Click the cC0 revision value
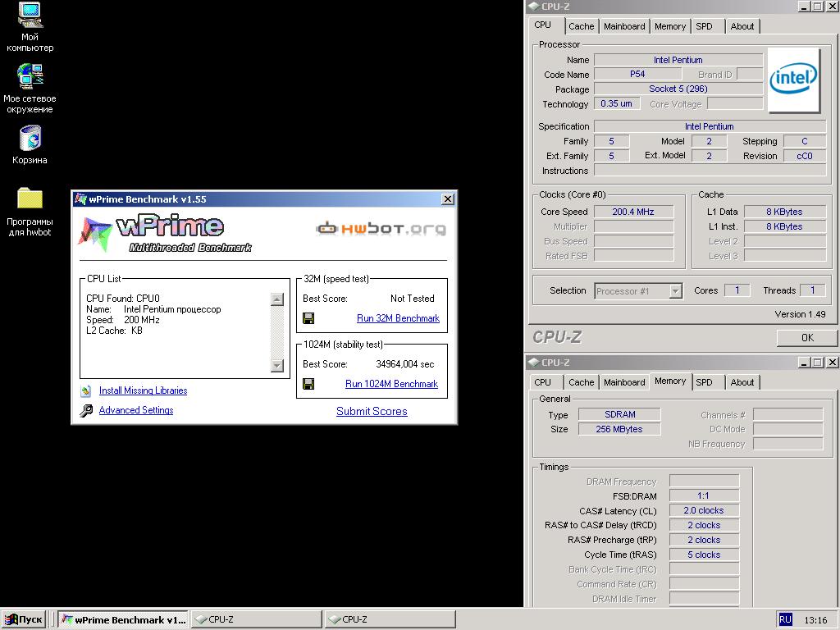Image resolution: width=840 pixels, height=630 pixels. coord(804,156)
